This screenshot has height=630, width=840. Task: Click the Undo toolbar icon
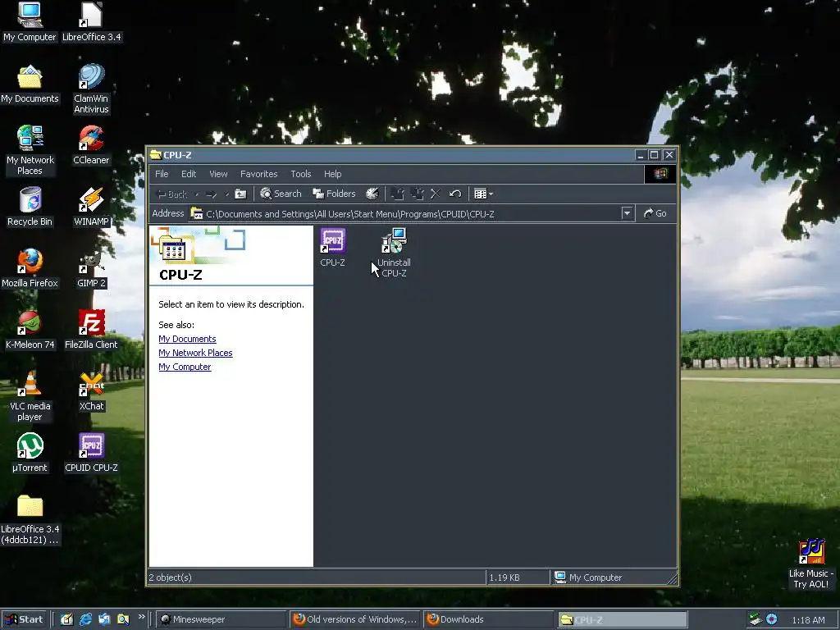[x=455, y=194]
